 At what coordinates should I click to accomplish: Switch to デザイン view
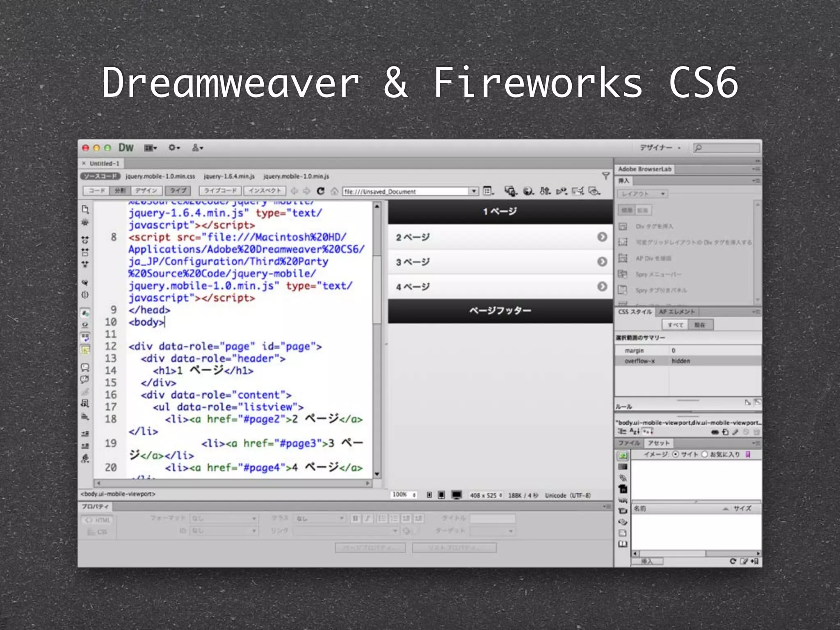coord(146,191)
